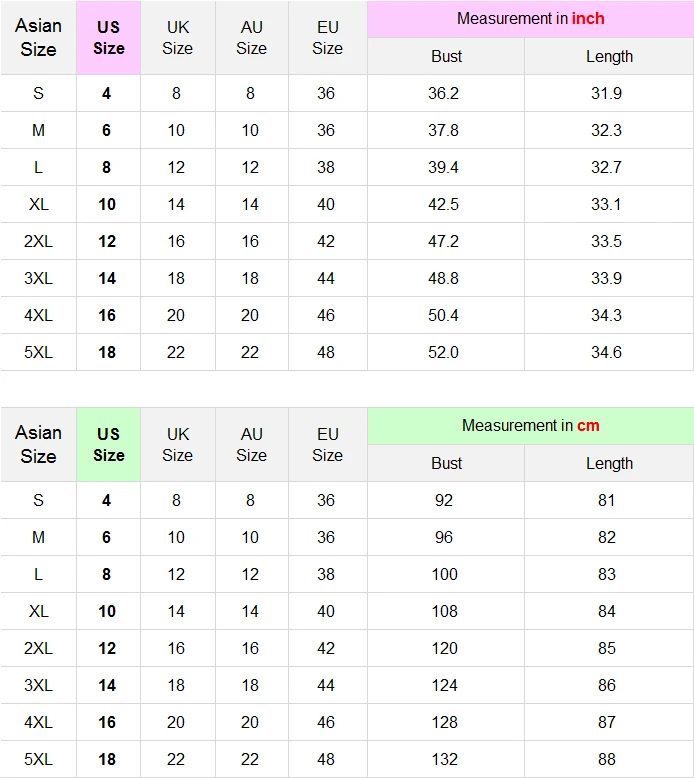Click the Length header under inch measurement
This screenshot has width=694, height=778.
pos(609,57)
